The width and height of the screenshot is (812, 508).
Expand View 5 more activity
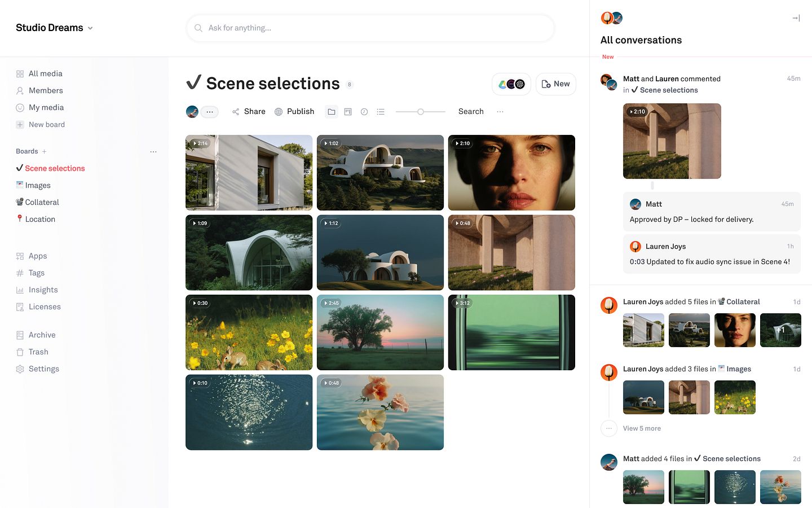[x=641, y=428]
